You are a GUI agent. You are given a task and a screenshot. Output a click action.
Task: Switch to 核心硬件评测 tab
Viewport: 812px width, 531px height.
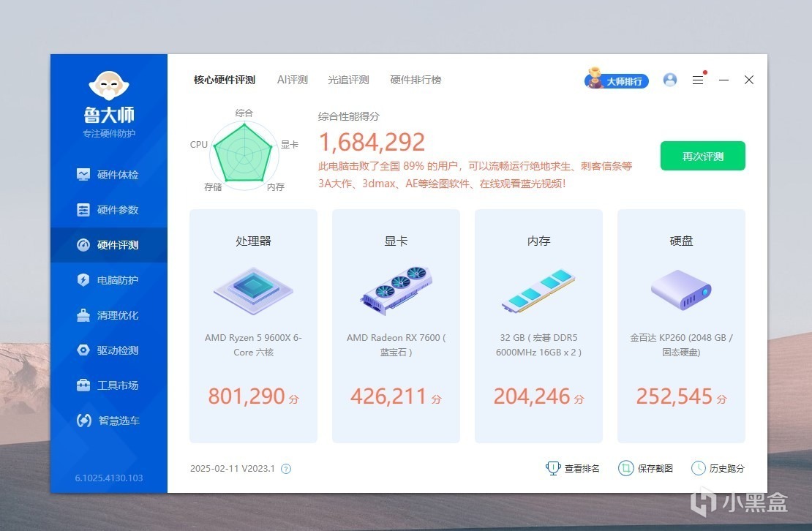click(225, 80)
